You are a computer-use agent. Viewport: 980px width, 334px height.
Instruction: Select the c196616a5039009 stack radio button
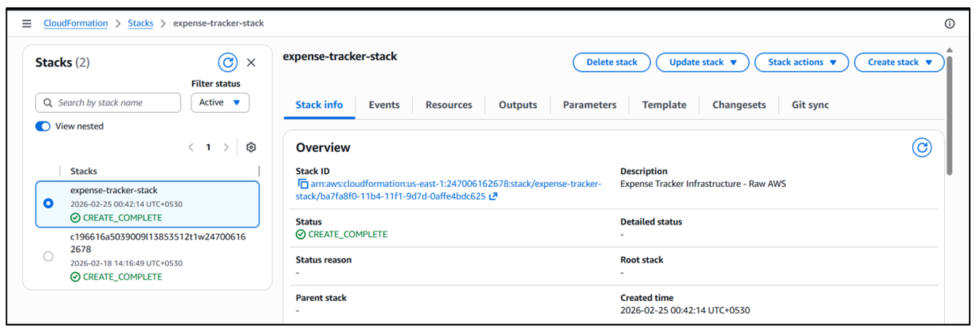point(48,256)
